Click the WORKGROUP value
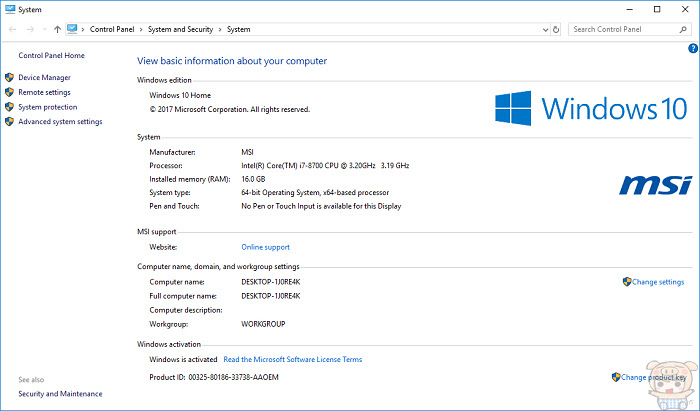The image size is (700, 411). coord(263,324)
